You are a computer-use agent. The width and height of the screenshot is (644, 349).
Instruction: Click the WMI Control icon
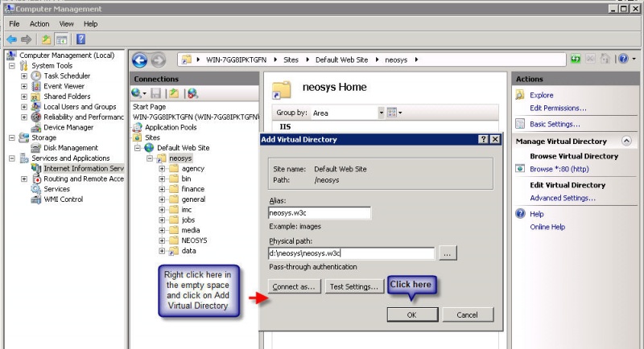coord(36,199)
